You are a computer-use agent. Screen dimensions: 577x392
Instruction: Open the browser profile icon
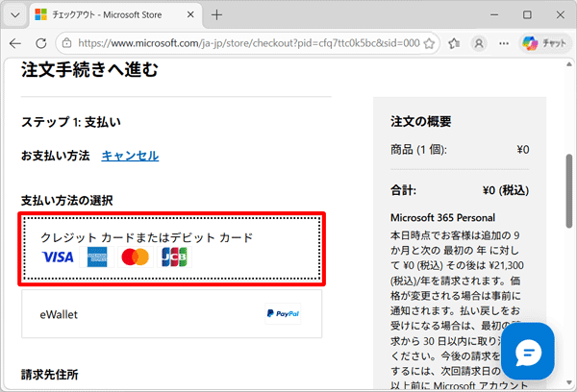(x=479, y=43)
